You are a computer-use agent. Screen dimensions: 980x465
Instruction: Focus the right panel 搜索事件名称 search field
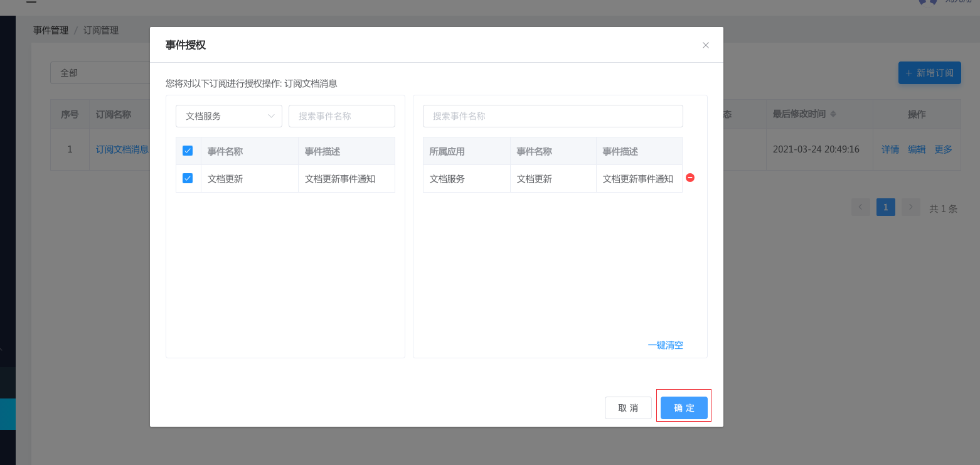tap(553, 116)
